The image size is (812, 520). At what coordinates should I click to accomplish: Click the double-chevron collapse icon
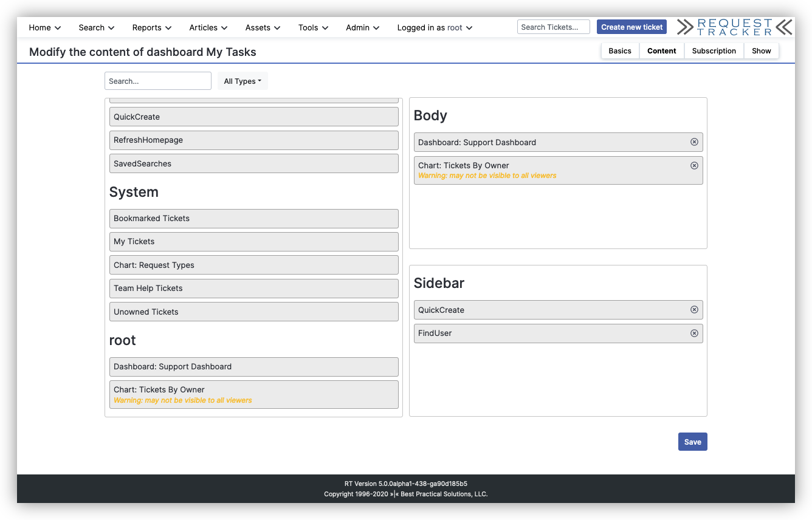coord(783,27)
